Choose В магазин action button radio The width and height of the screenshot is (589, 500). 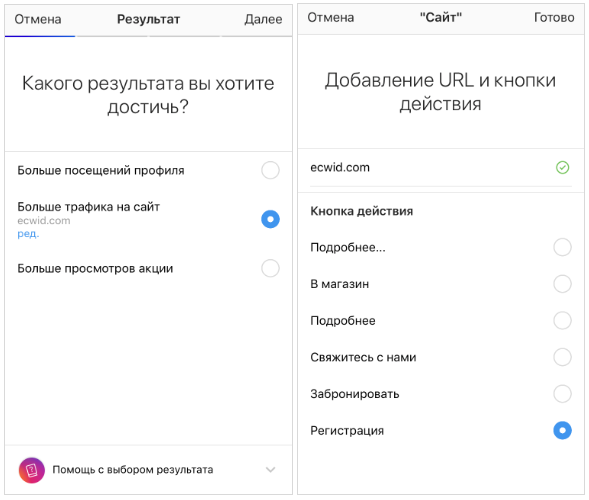[x=562, y=284]
